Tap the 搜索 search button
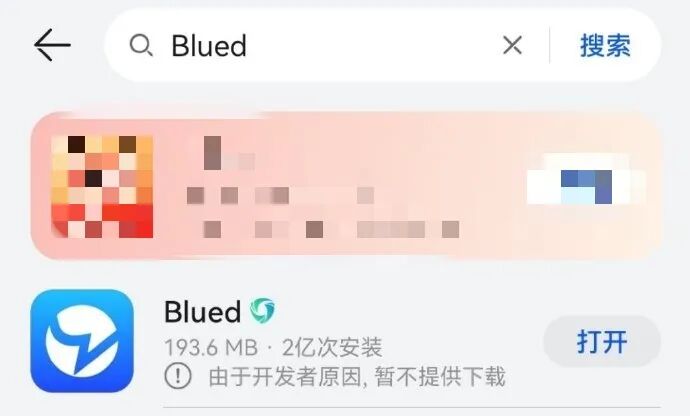The width and height of the screenshot is (690, 416). (x=605, y=45)
